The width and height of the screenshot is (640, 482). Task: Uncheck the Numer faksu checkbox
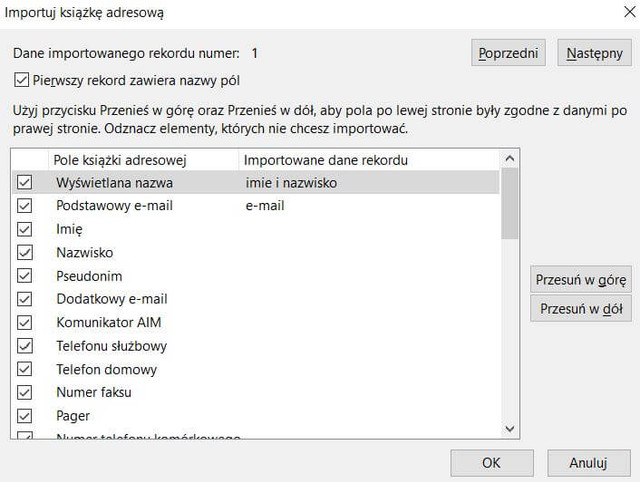(24, 392)
